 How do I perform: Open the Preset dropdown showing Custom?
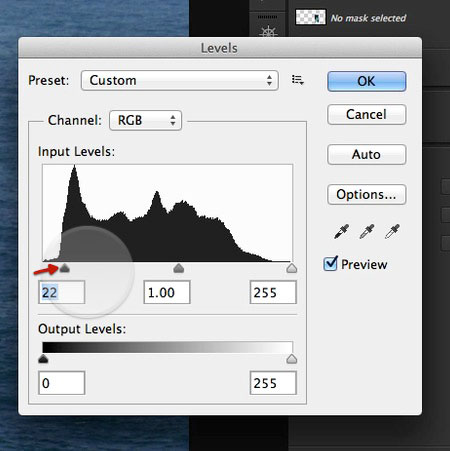(179, 80)
